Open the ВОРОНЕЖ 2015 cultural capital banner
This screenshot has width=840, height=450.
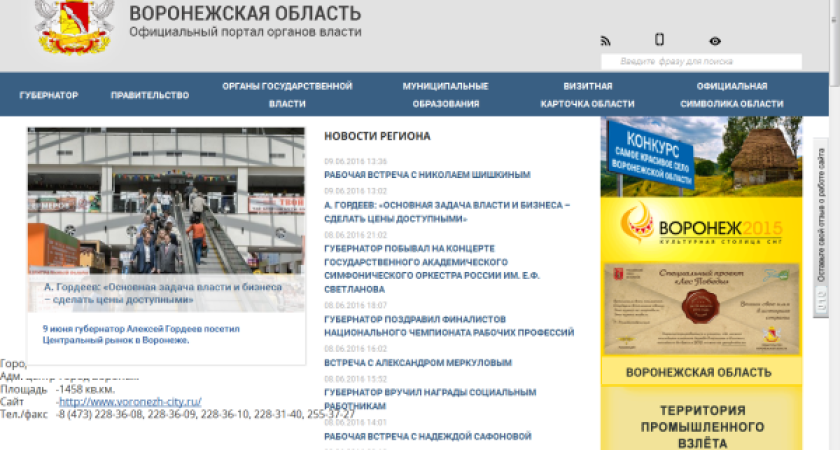pyautogui.click(x=701, y=228)
